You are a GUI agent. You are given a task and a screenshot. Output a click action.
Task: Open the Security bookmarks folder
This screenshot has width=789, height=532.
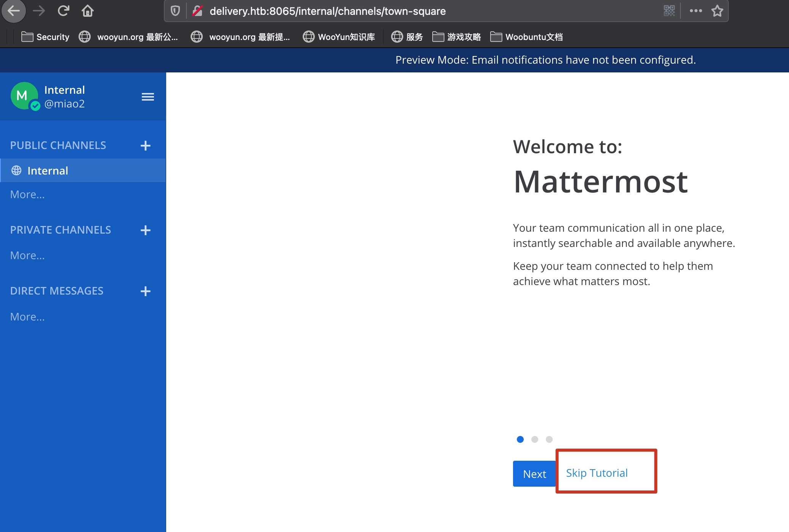45,37
